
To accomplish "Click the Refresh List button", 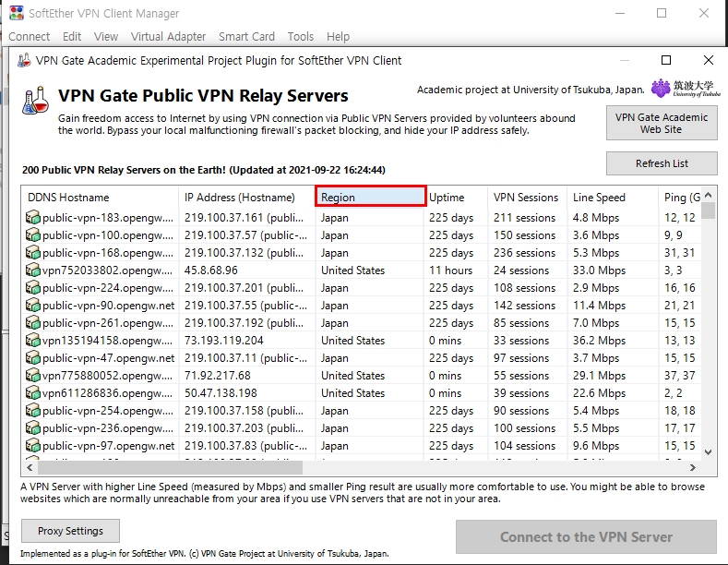I will pos(662,163).
